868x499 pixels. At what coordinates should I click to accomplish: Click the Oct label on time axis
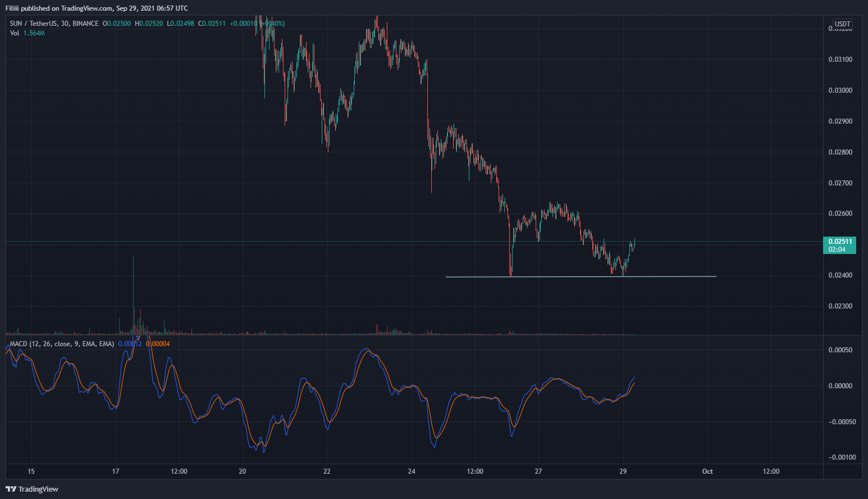(x=707, y=471)
